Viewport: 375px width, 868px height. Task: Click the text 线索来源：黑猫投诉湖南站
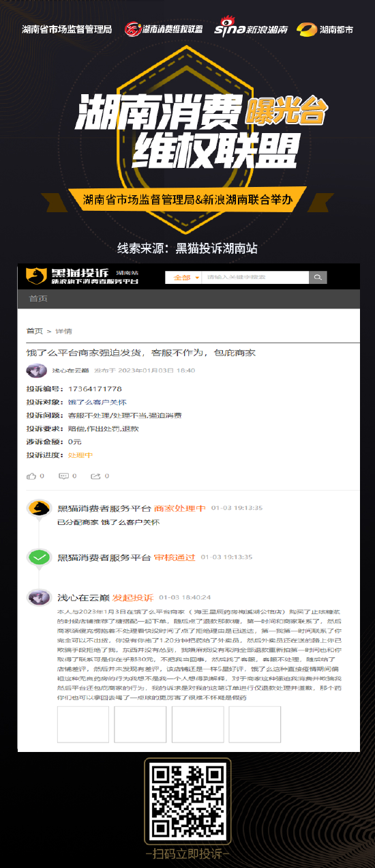(187, 248)
